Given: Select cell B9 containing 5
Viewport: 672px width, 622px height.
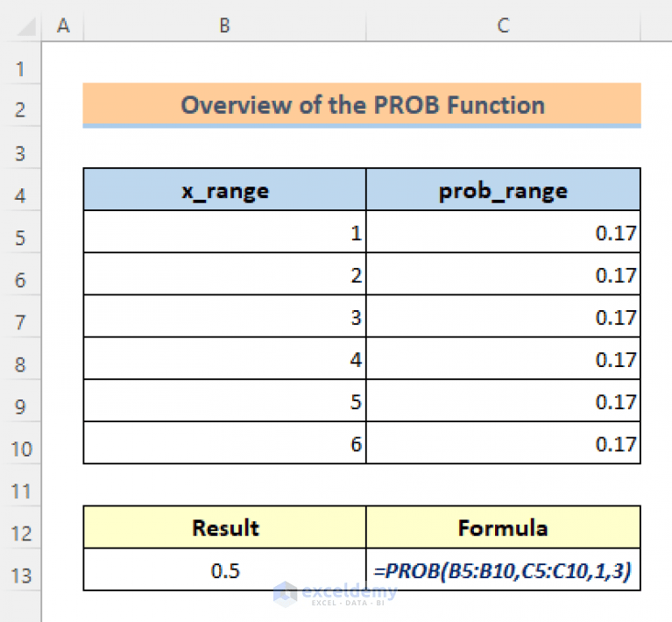Looking at the screenshot, I should [x=225, y=400].
